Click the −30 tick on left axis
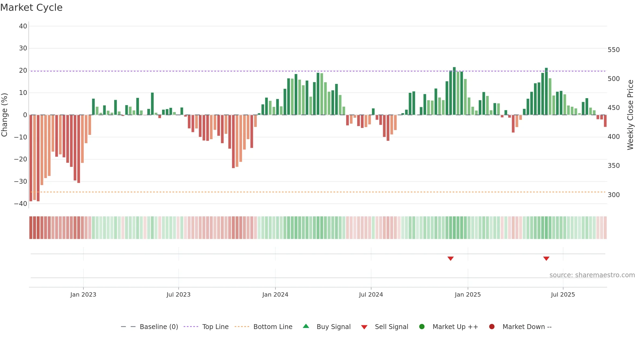 tap(21, 182)
